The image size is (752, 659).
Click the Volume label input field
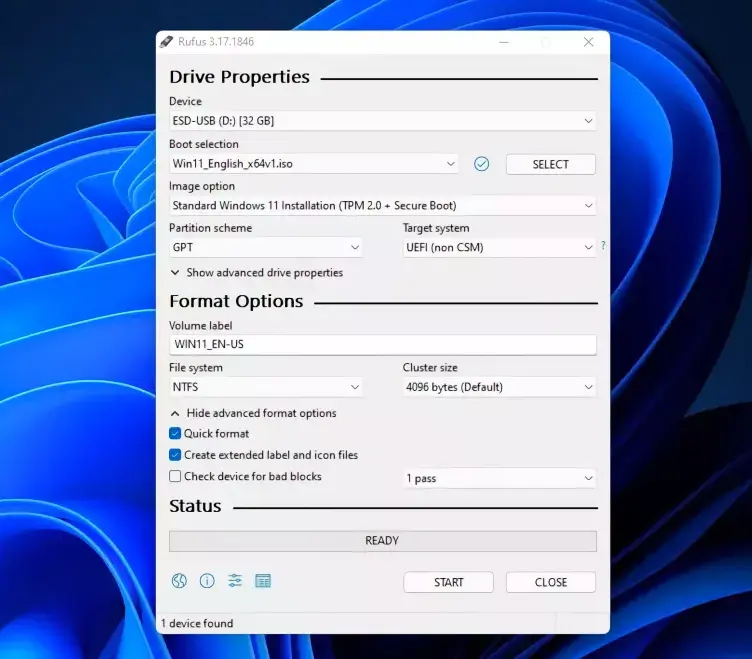coord(383,344)
